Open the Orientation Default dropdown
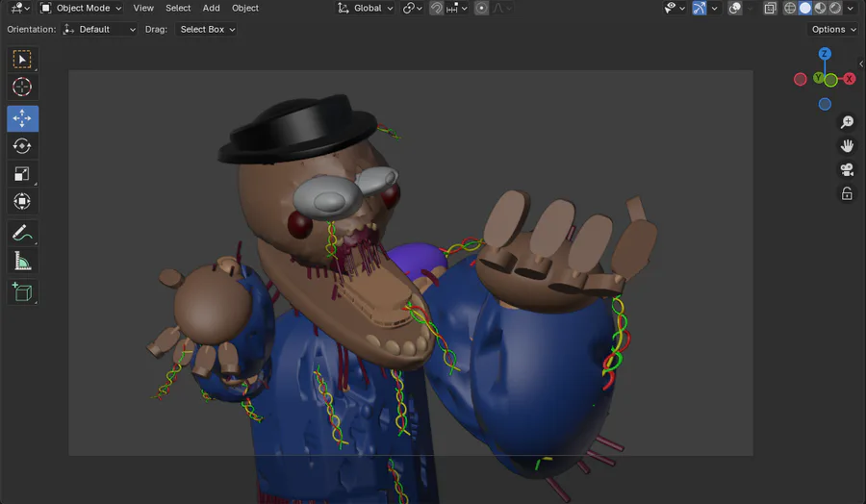Screen dimensions: 866x504 (99, 29)
